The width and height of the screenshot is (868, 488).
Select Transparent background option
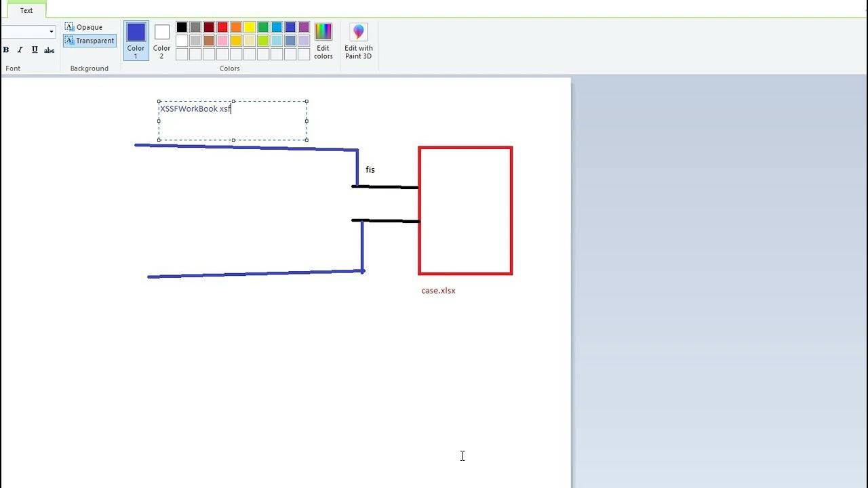(x=90, y=41)
